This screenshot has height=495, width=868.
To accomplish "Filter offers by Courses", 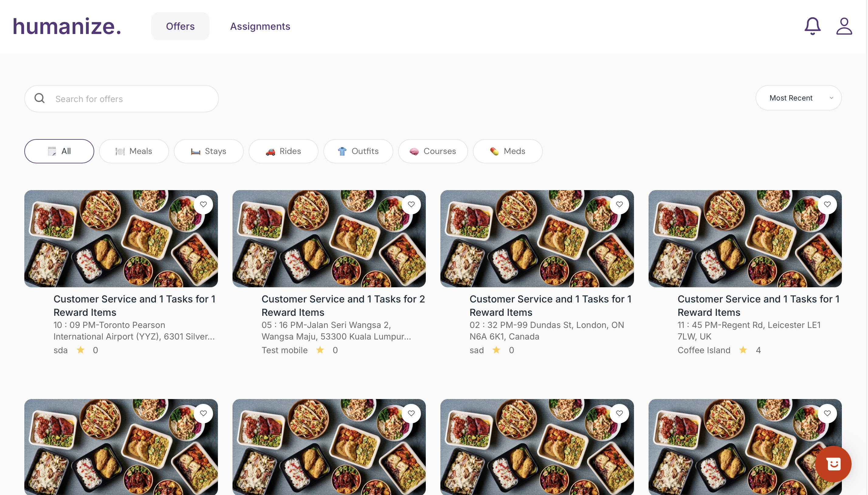I will pyautogui.click(x=433, y=151).
